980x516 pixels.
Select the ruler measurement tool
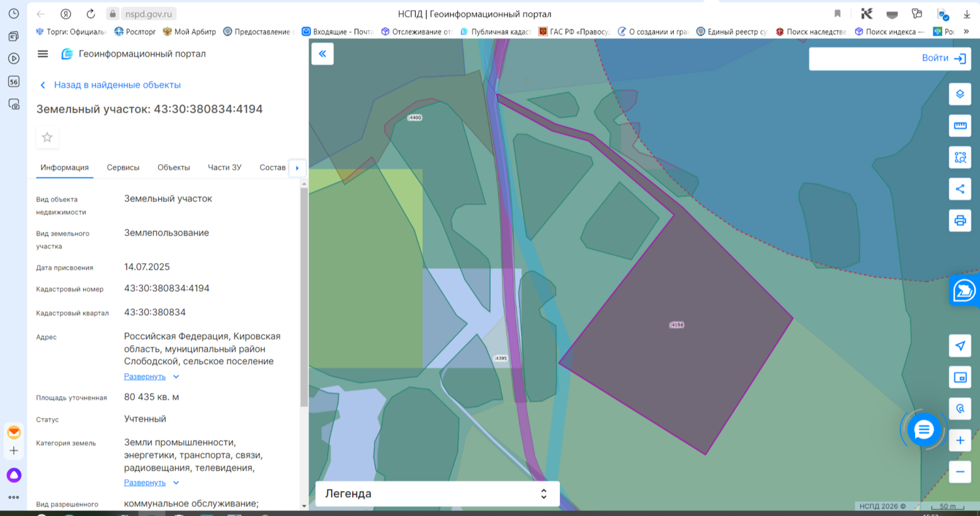point(960,126)
